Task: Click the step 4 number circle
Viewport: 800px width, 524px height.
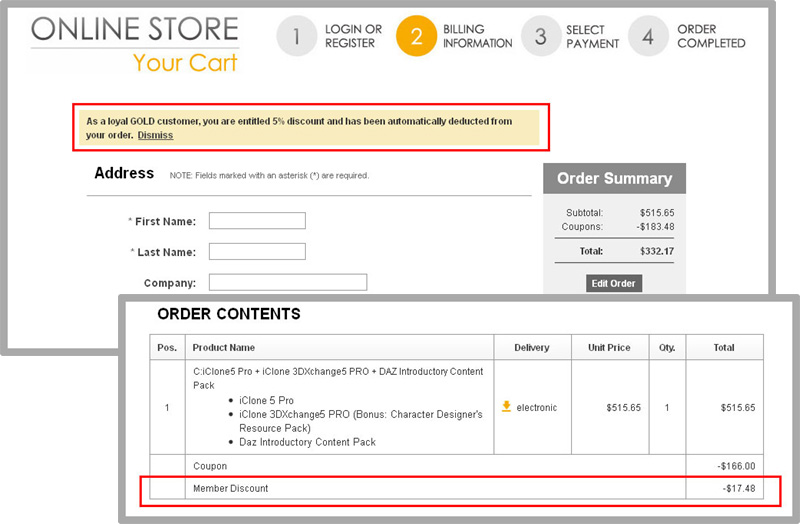Action: 649,37
